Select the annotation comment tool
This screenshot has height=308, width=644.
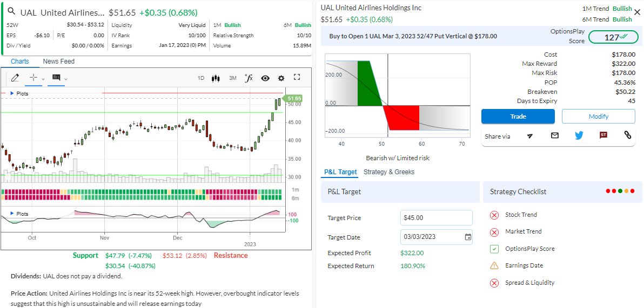click(x=56, y=78)
